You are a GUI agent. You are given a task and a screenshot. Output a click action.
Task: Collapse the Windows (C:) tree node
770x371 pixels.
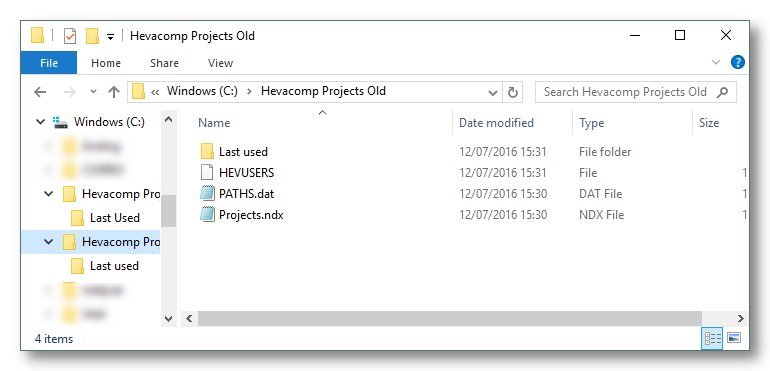41,122
